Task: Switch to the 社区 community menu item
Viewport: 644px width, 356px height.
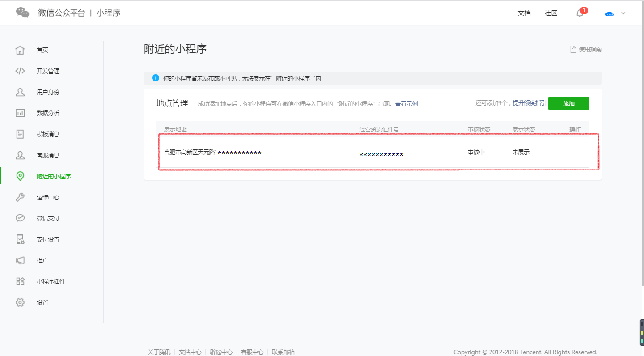Action: click(x=551, y=13)
